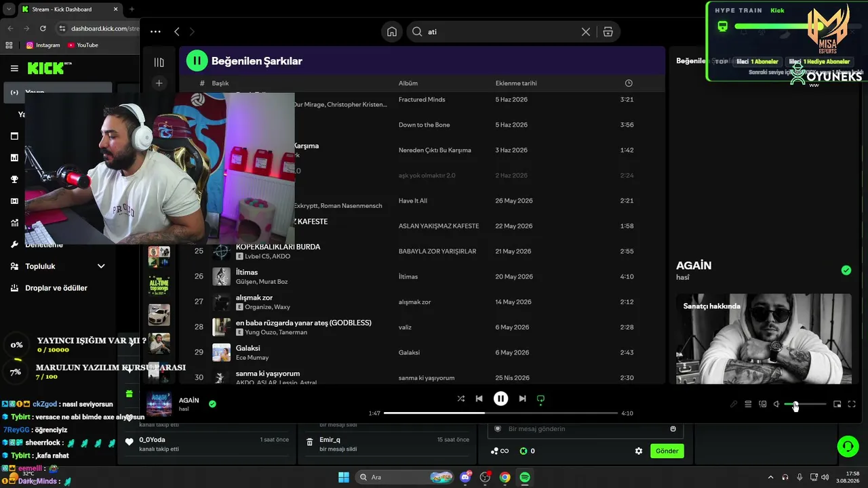
Task: Open the Sanatçı hakkında artist card
Action: pos(764,339)
